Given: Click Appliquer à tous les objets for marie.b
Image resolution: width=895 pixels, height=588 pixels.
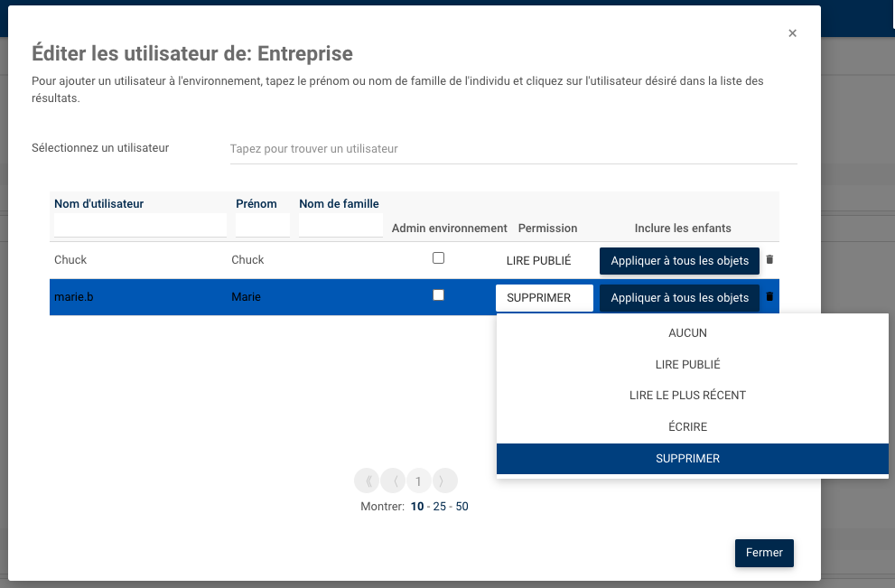Looking at the screenshot, I should pyautogui.click(x=679, y=298).
